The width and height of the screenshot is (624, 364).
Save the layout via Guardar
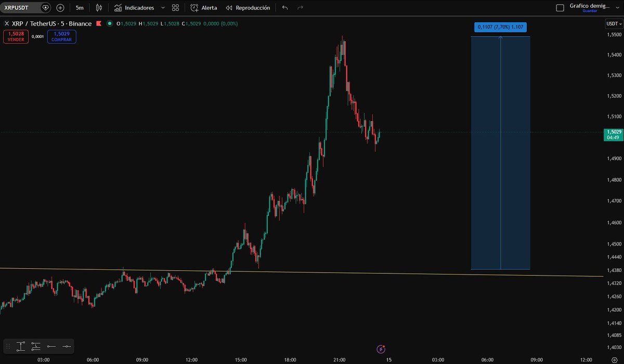pyautogui.click(x=590, y=11)
